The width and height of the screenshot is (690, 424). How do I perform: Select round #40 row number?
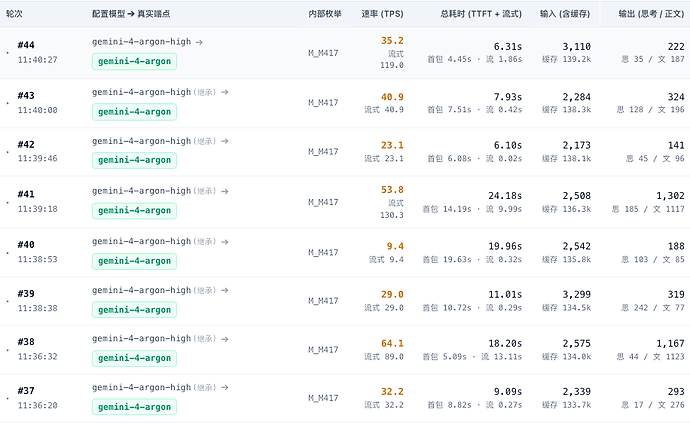[26, 245]
